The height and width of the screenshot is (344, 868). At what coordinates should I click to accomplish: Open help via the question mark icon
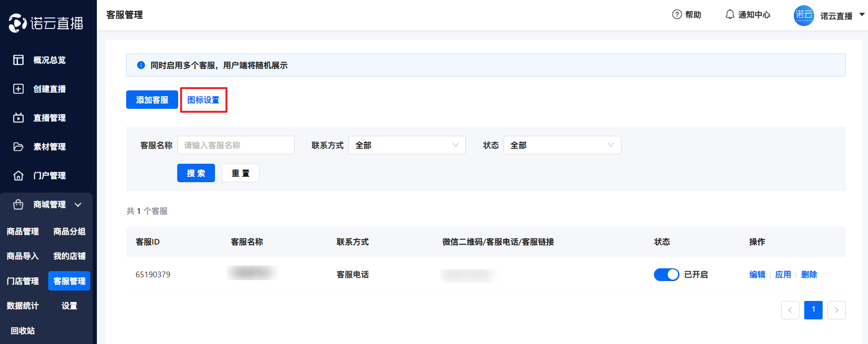(677, 15)
